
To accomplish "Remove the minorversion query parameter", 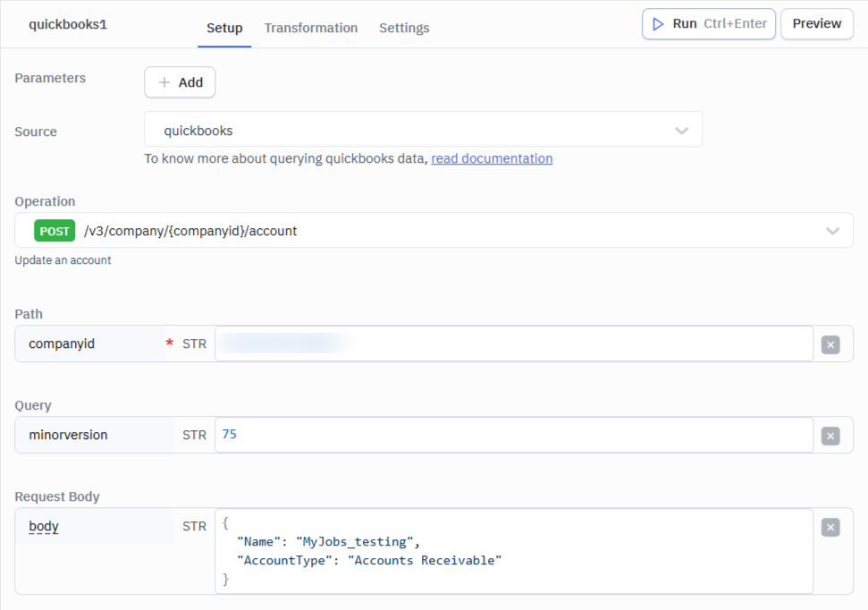I will 830,436.
